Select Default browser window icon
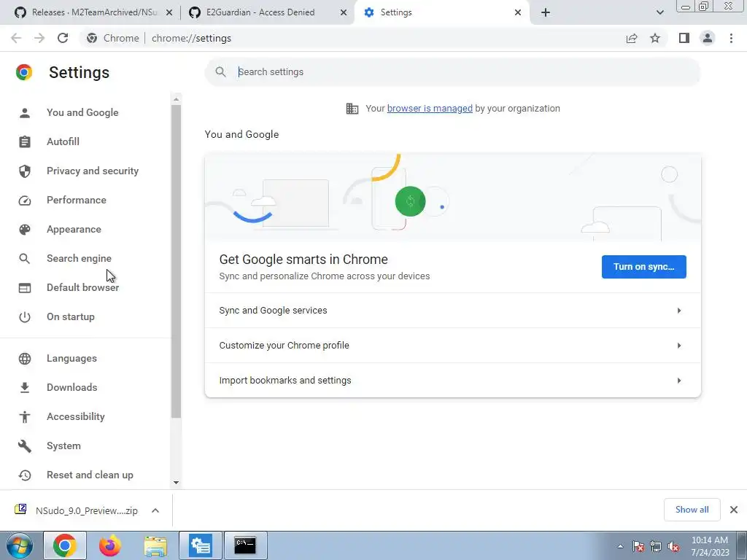 [25, 288]
